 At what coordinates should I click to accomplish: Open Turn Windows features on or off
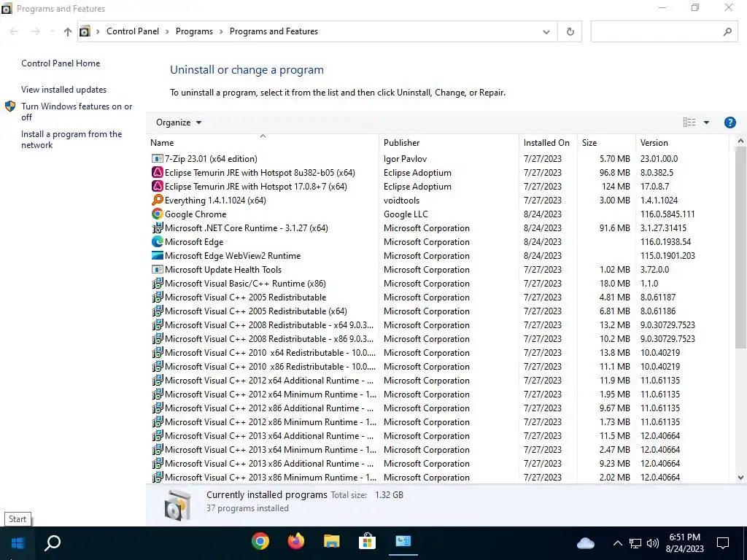click(x=77, y=112)
